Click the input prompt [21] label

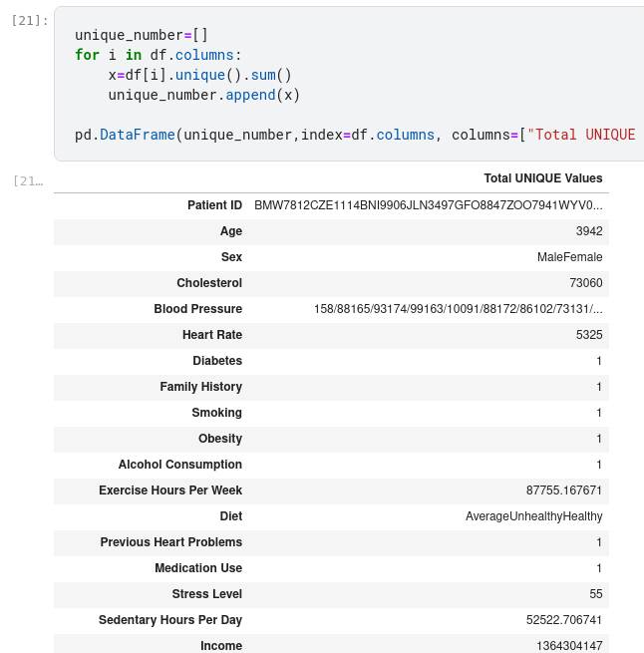click(31, 20)
